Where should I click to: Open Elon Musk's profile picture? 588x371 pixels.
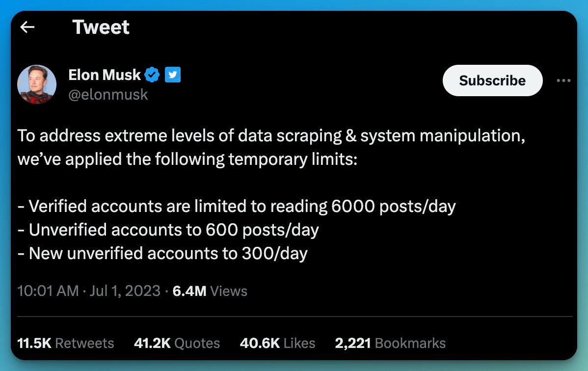click(37, 84)
